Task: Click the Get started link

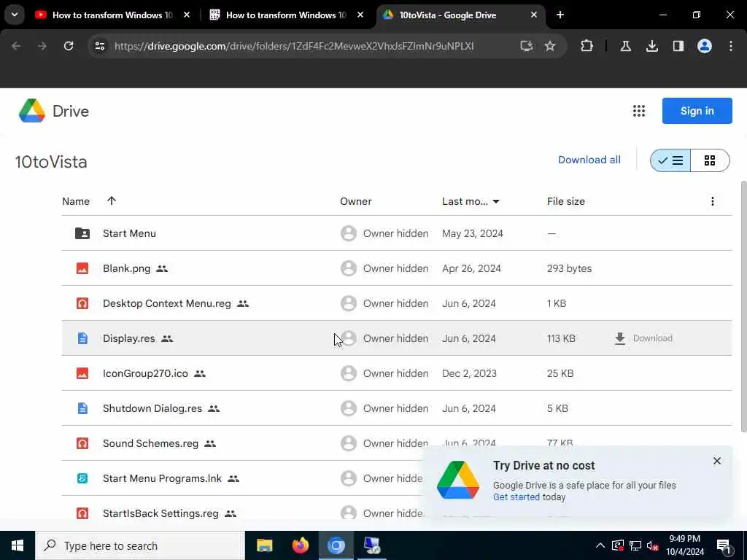Action: (x=516, y=497)
